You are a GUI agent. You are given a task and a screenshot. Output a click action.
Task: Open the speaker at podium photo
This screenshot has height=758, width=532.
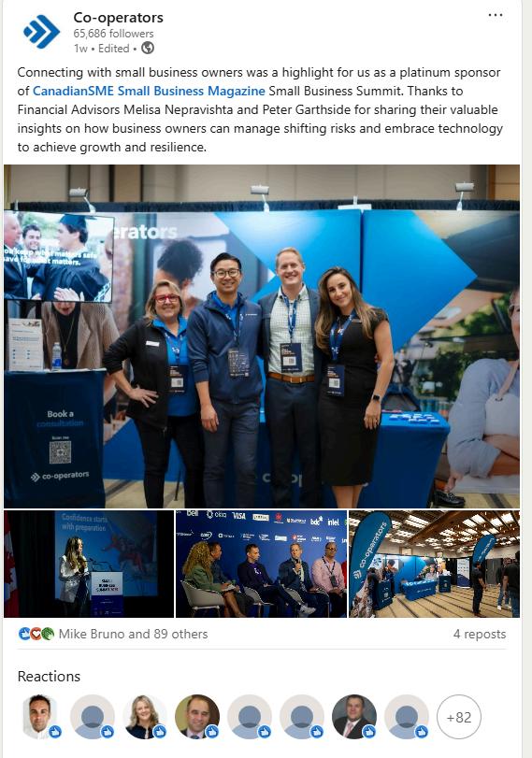point(89,564)
